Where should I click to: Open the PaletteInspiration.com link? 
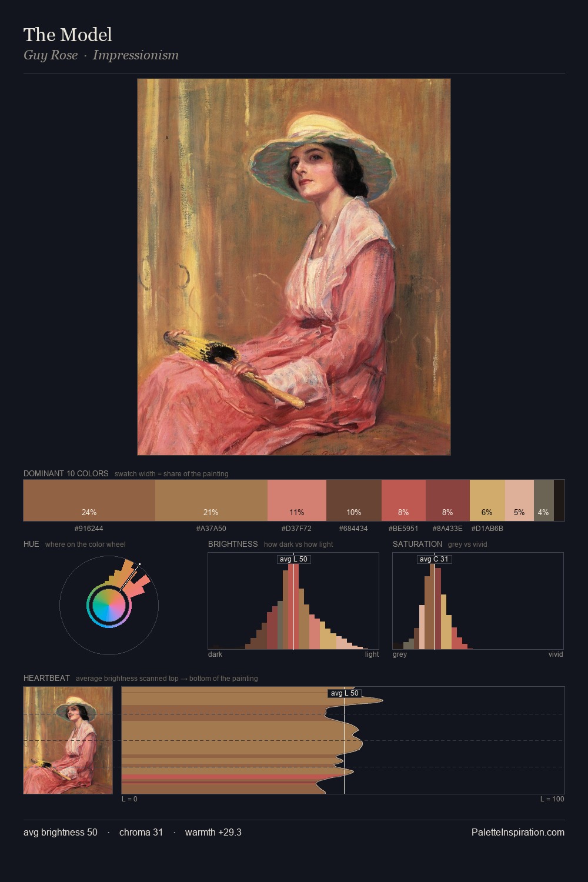point(518,832)
